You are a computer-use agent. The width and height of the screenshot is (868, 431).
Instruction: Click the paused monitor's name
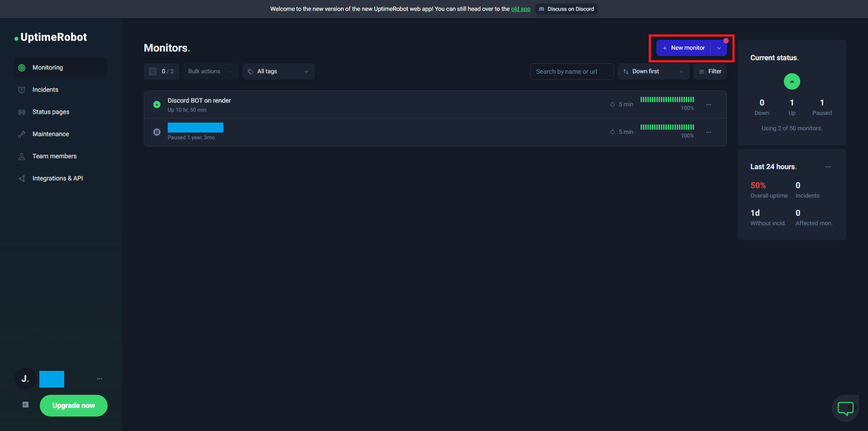(195, 128)
